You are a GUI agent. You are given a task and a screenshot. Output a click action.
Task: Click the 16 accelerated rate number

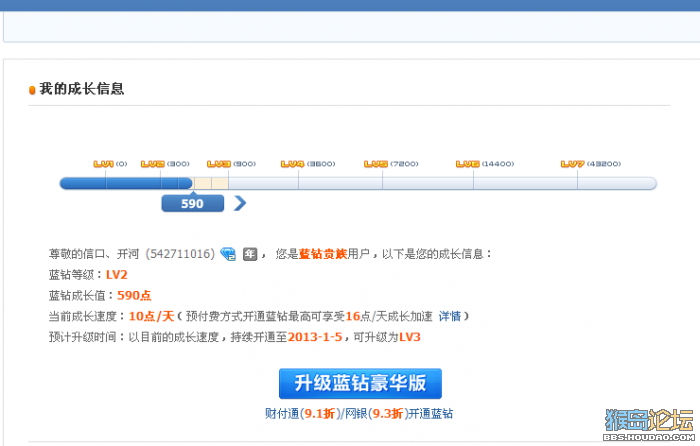pyautogui.click(x=353, y=316)
